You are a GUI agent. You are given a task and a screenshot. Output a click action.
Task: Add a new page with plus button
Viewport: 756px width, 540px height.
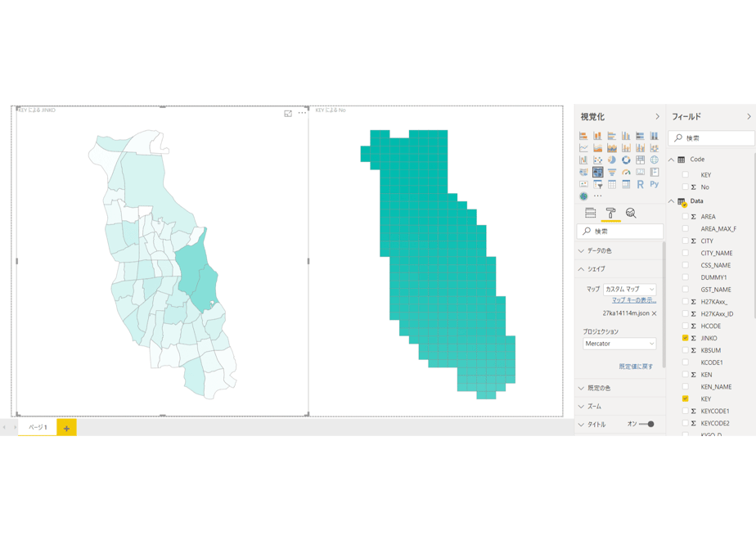(66, 428)
